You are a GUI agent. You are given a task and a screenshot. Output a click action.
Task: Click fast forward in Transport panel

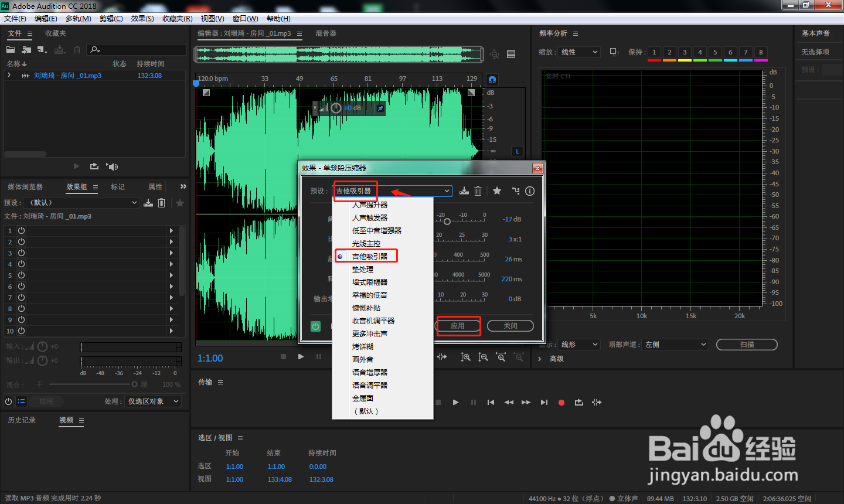pyautogui.click(x=526, y=403)
